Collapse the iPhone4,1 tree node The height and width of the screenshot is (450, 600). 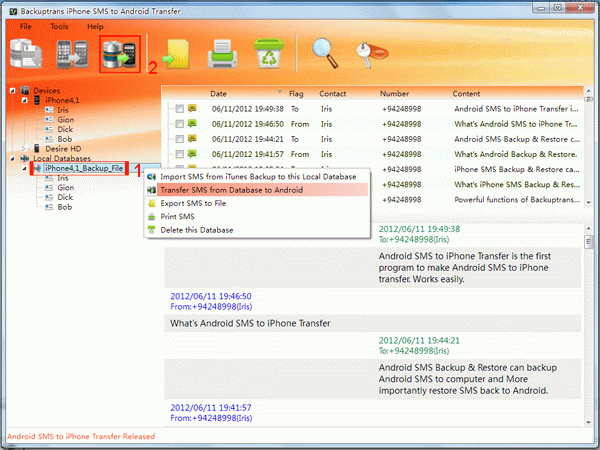click(x=24, y=100)
